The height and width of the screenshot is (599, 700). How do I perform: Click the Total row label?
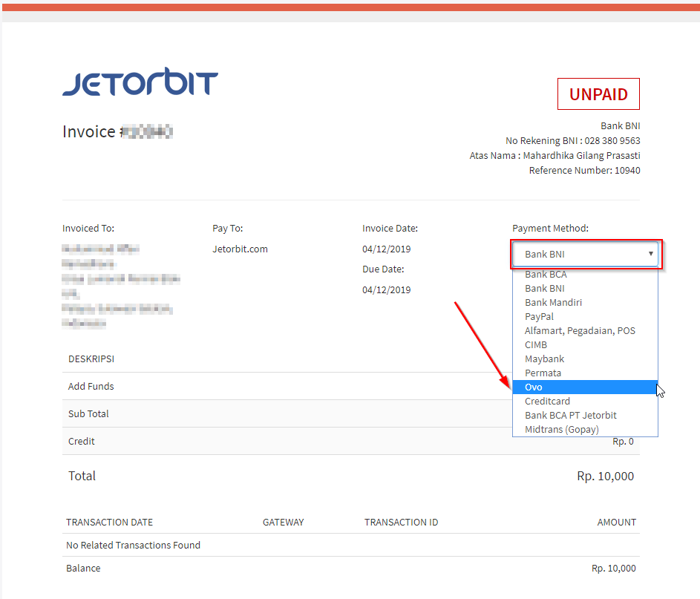pos(82,476)
